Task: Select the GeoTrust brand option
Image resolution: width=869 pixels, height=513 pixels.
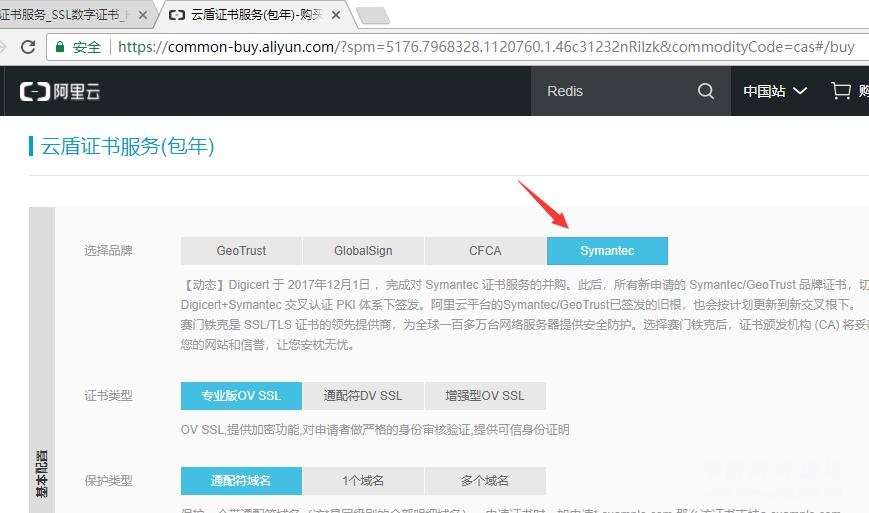Action: [241, 251]
